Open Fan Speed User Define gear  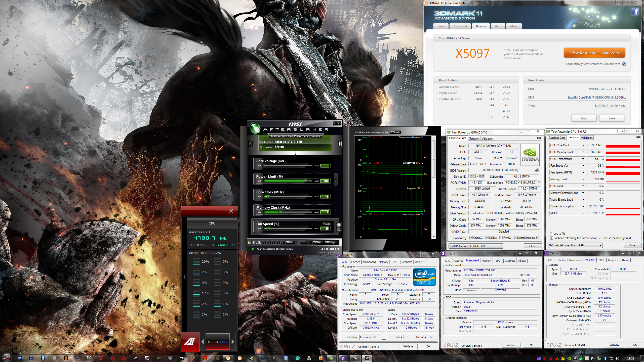coord(339,226)
